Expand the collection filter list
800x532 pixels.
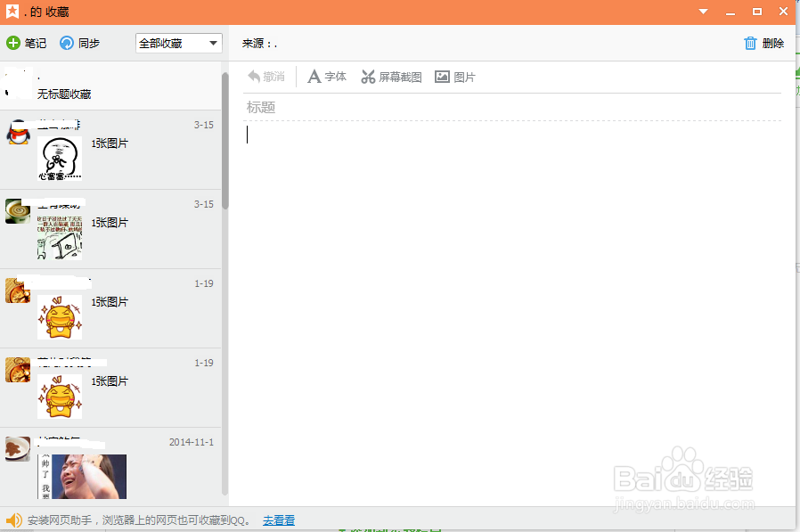coord(212,43)
